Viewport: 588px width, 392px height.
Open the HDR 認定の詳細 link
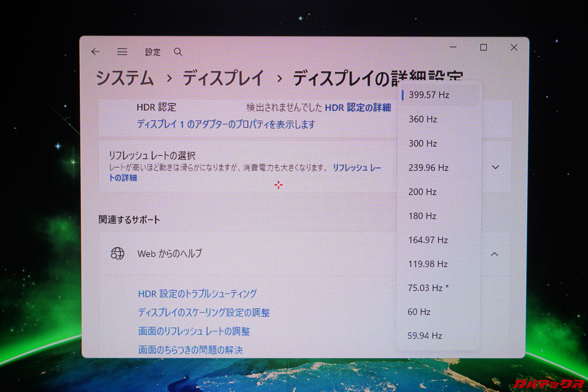[358, 108]
